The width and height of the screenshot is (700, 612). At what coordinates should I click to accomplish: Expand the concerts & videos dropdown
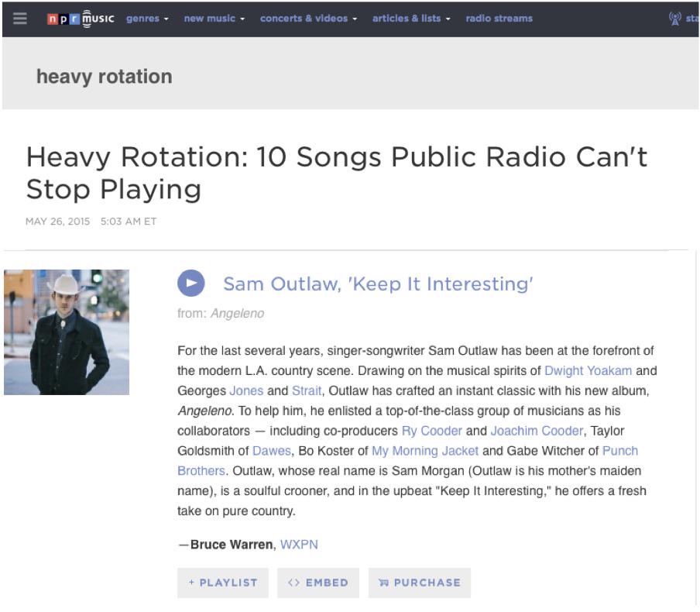click(308, 19)
